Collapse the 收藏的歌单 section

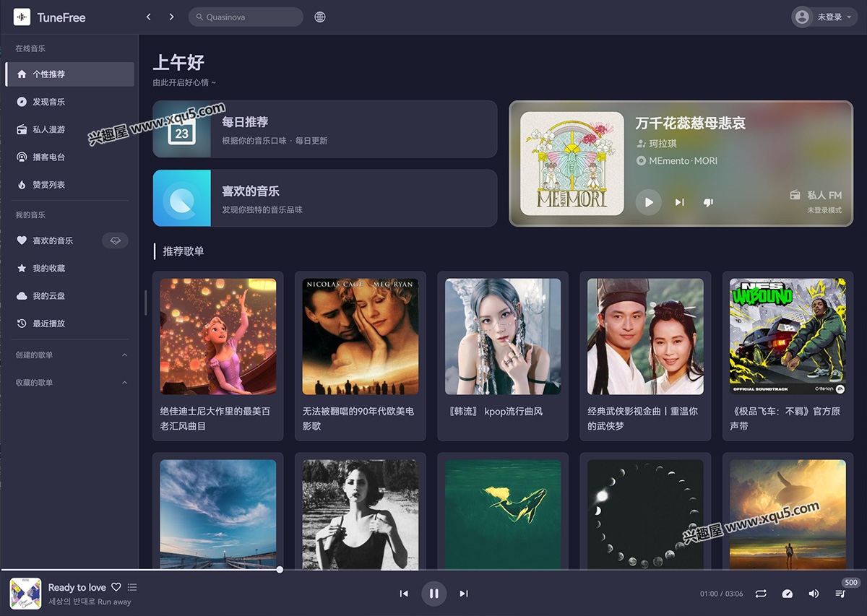pyautogui.click(x=124, y=382)
